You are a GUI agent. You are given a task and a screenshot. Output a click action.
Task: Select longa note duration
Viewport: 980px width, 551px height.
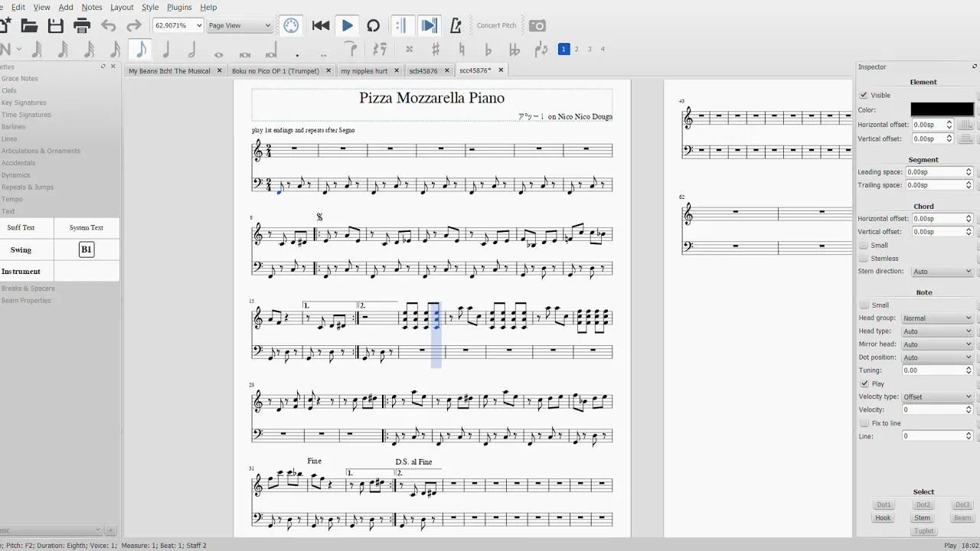tap(271, 52)
